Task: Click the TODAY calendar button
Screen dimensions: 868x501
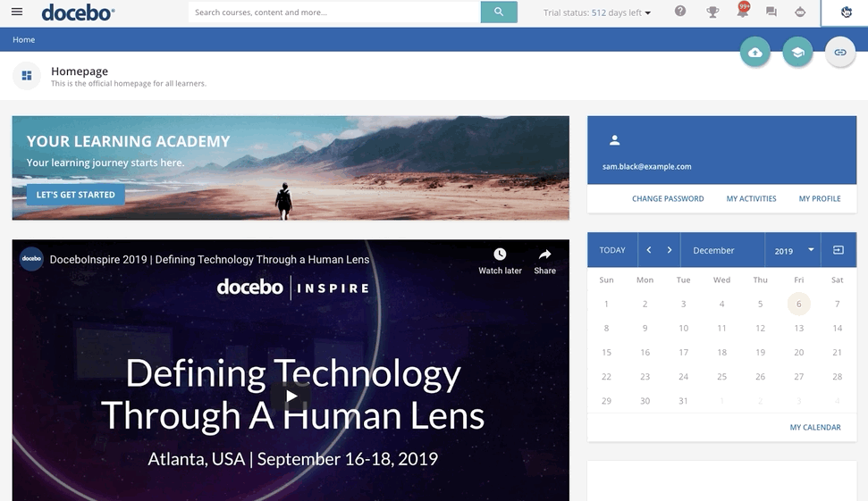Action: (x=612, y=250)
